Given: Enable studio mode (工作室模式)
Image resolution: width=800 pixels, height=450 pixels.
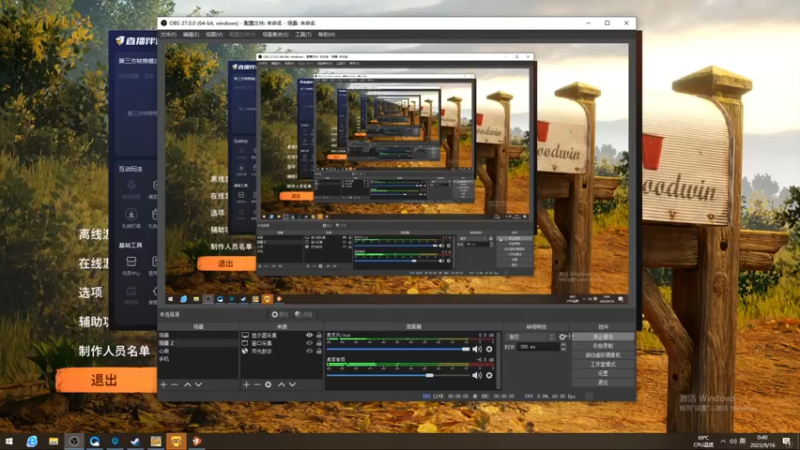Looking at the screenshot, I should tap(603, 364).
